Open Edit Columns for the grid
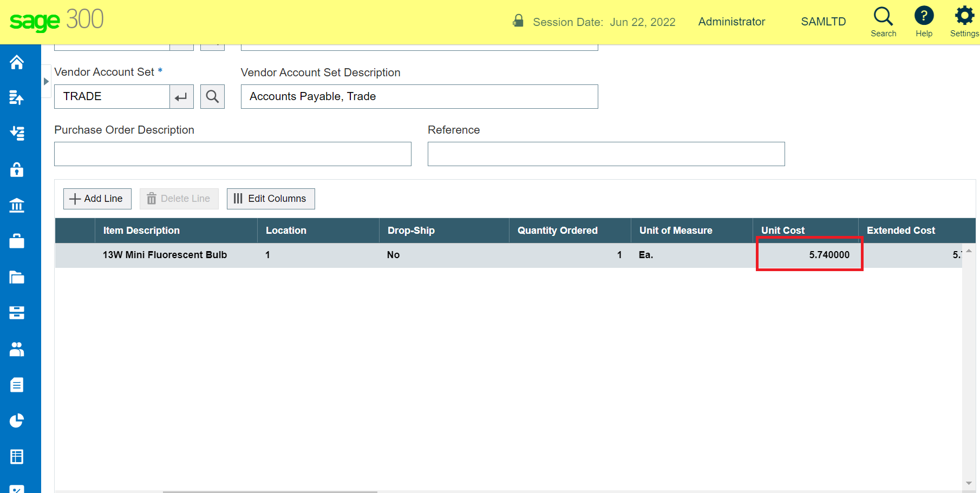Viewport: 980px width, 493px height. click(x=271, y=199)
